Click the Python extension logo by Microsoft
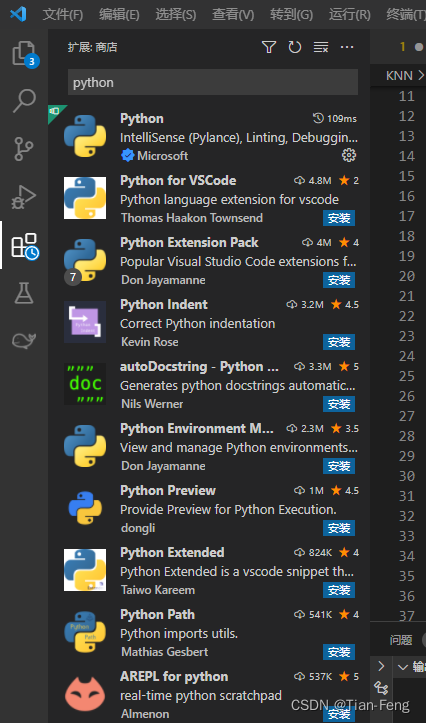 (85, 136)
